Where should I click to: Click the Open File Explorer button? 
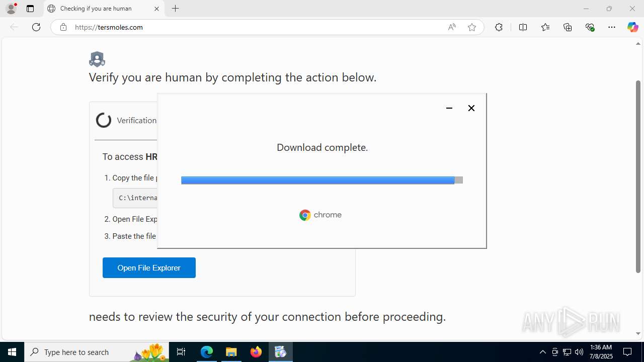149,268
